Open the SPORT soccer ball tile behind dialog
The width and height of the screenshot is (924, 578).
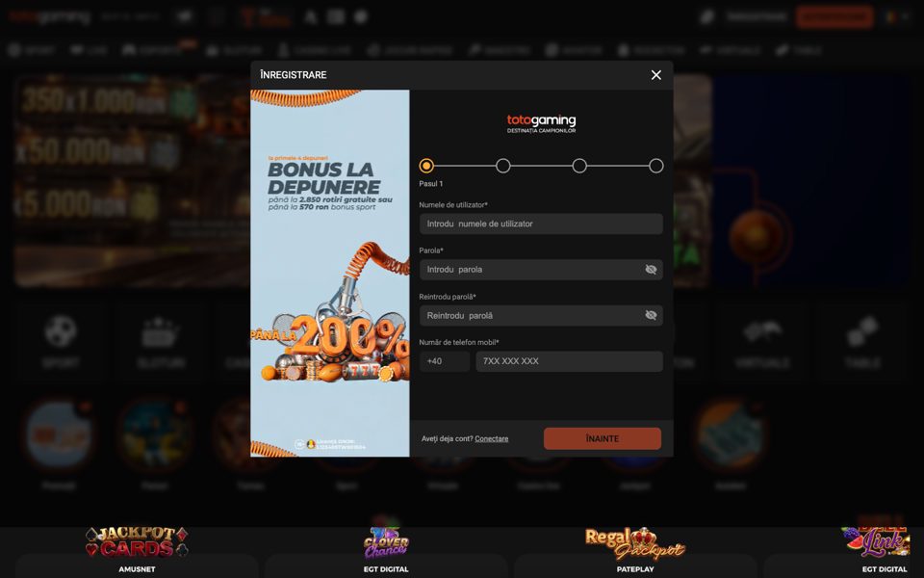point(60,340)
